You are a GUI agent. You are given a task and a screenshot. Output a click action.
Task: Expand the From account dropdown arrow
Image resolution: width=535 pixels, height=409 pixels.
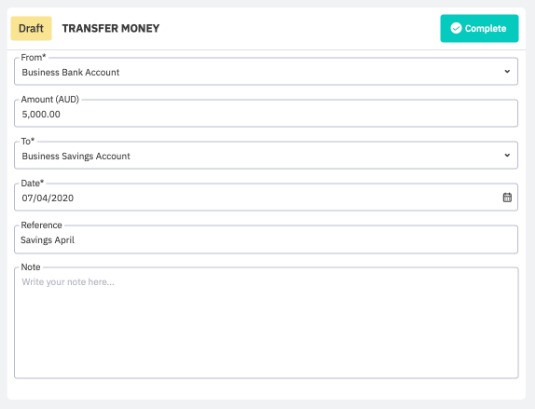click(x=507, y=71)
